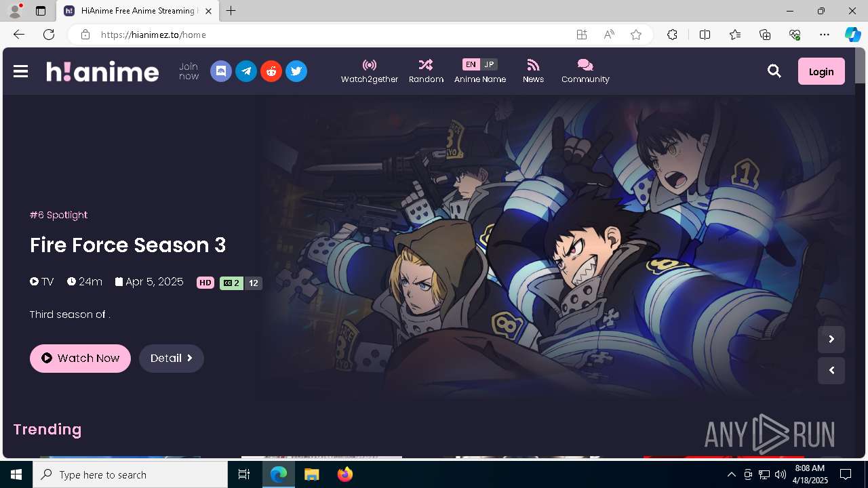This screenshot has height=488, width=868.
Task: Switch anime name language to JP
Action: click(489, 64)
